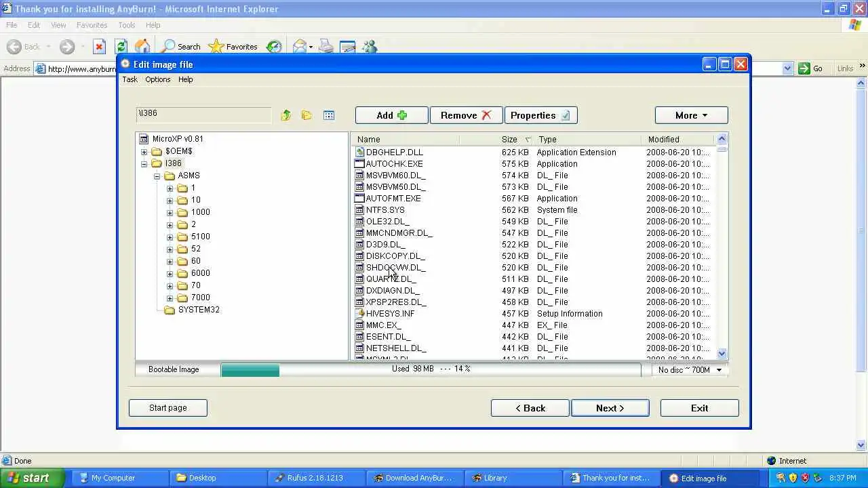Select MMCNDMGR.DL_ file row
Viewport: 868px width, 488px height.
point(532,233)
